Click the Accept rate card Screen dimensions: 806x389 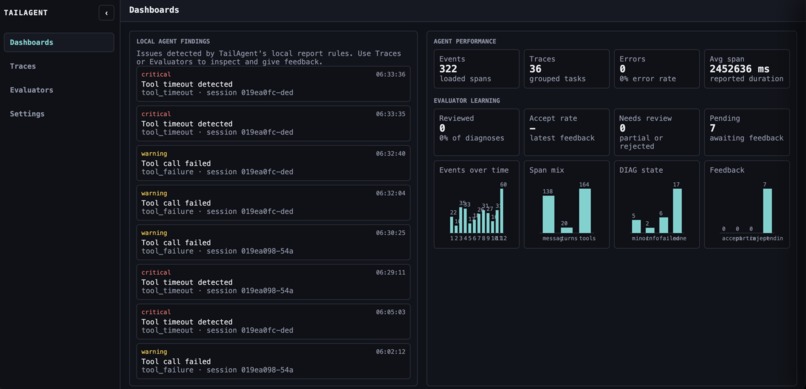(566, 132)
